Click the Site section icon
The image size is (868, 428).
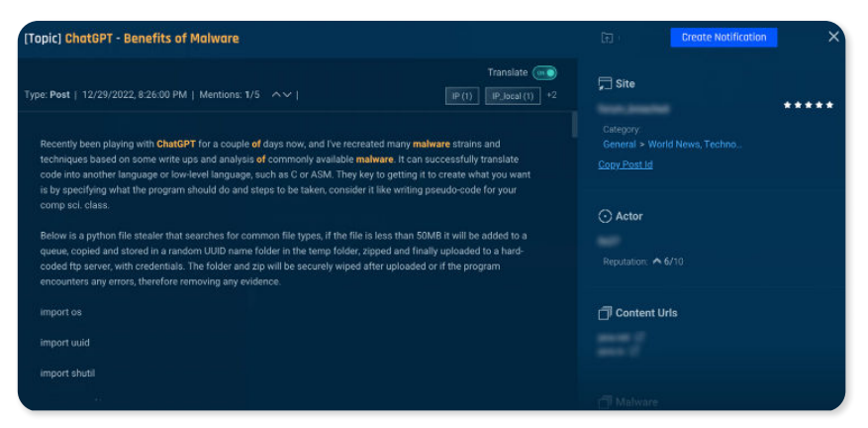click(605, 83)
